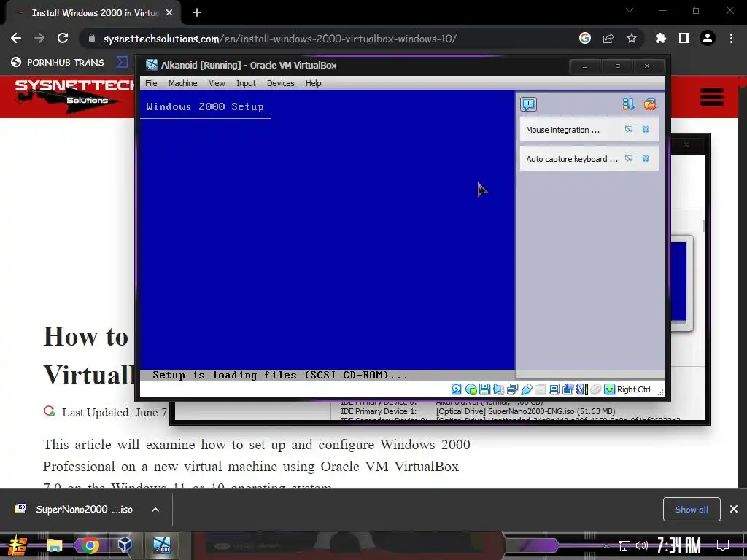Open the Chrome profile avatar
Image resolution: width=747 pixels, height=560 pixels.
[708, 38]
